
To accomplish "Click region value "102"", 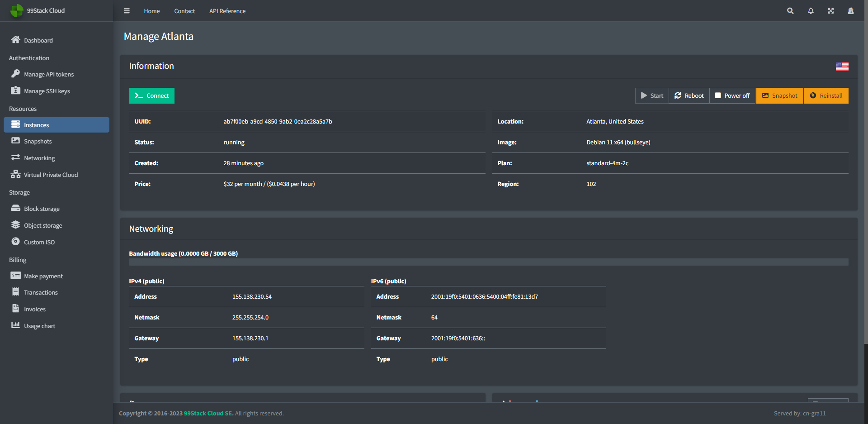I will pyautogui.click(x=591, y=184).
